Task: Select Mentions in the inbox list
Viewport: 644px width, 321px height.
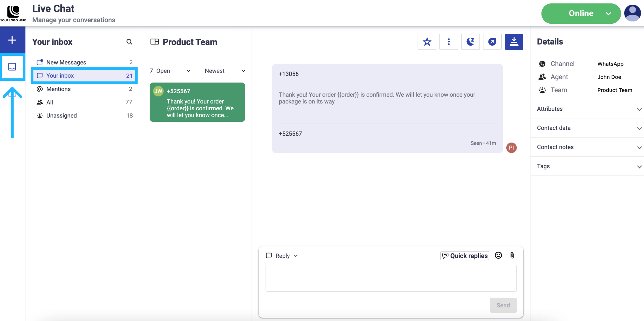Action: [59, 89]
